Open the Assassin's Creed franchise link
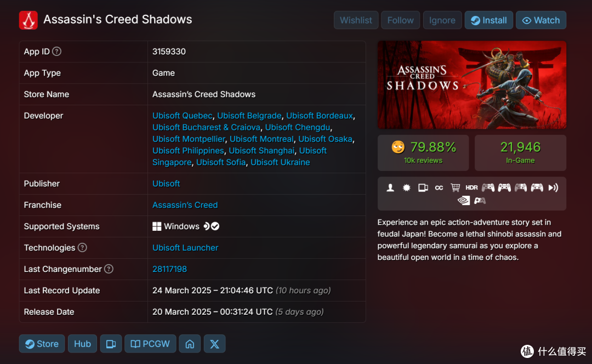Image resolution: width=592 pixels, height=364 pixels. click(x=185, y=205)
